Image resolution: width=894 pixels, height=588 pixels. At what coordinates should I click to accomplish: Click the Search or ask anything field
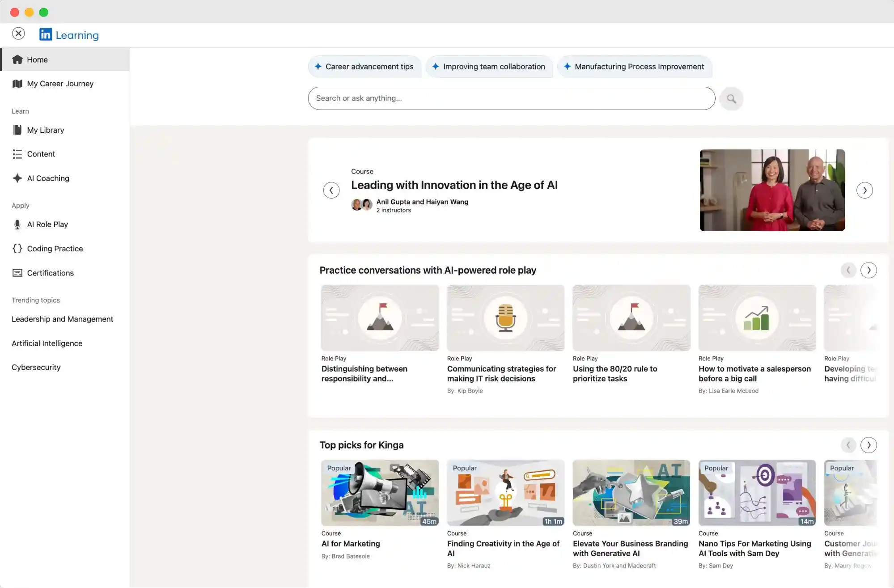[511, 98]
